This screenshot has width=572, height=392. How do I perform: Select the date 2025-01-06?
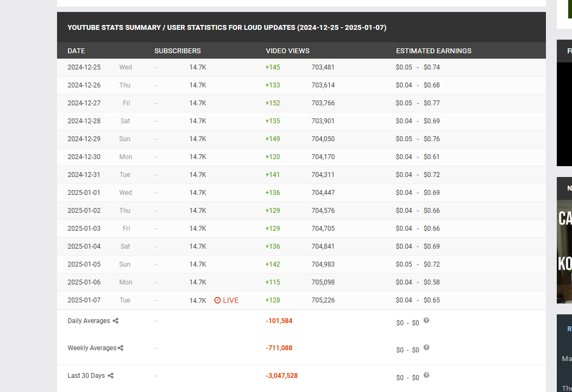84,282
